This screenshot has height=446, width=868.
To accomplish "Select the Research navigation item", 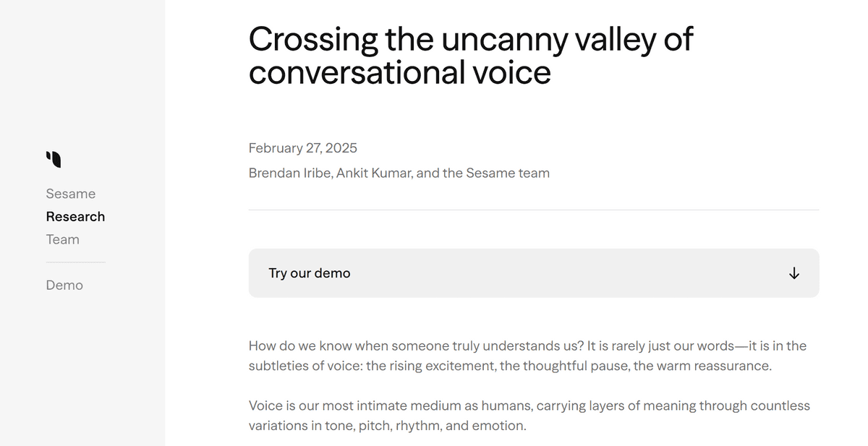I will coord(75,217).
